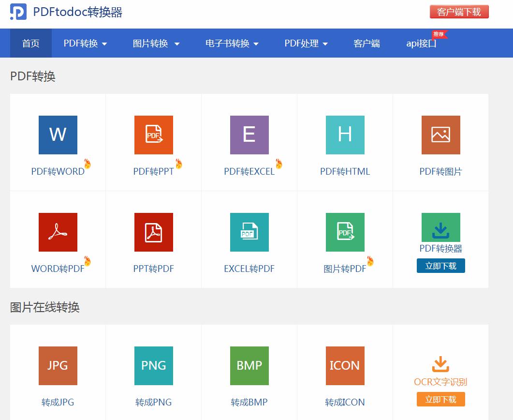Click the PDF转PPT orange icon

tap(153, 135)
